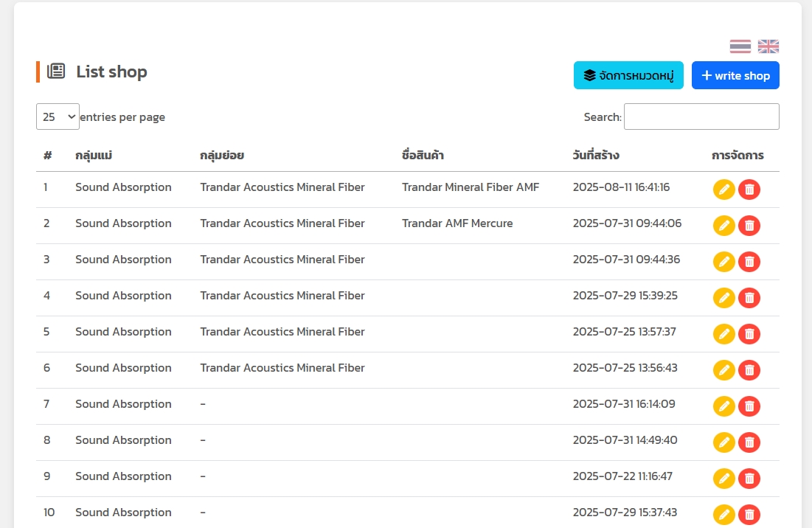Select 'Trandar Mineral Fiber AMF' product name

(x=471, y=187)
